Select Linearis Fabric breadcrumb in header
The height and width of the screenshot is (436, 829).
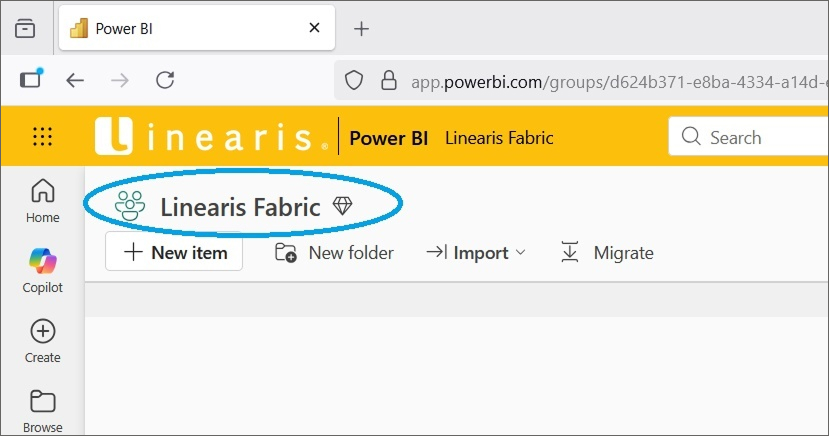tap(499, 138)
